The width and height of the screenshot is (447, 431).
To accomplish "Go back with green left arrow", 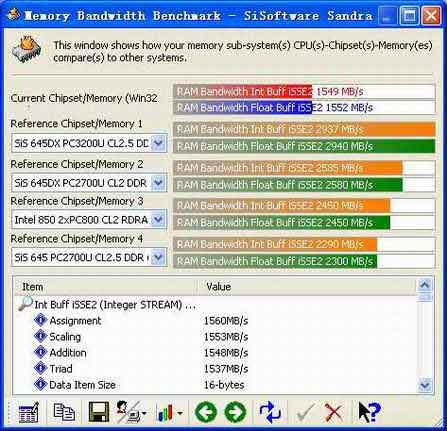I will (206, 412).
